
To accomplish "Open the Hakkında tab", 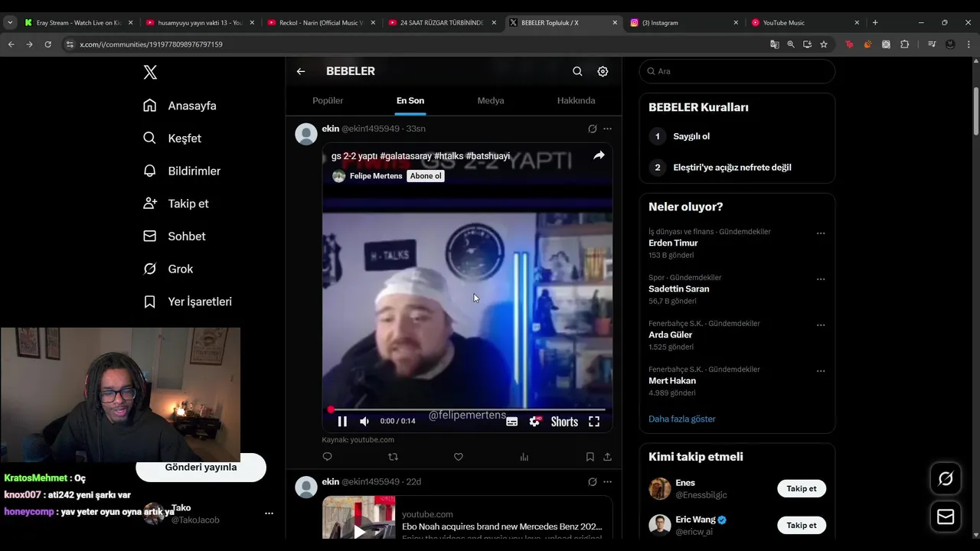I will 576,100.
